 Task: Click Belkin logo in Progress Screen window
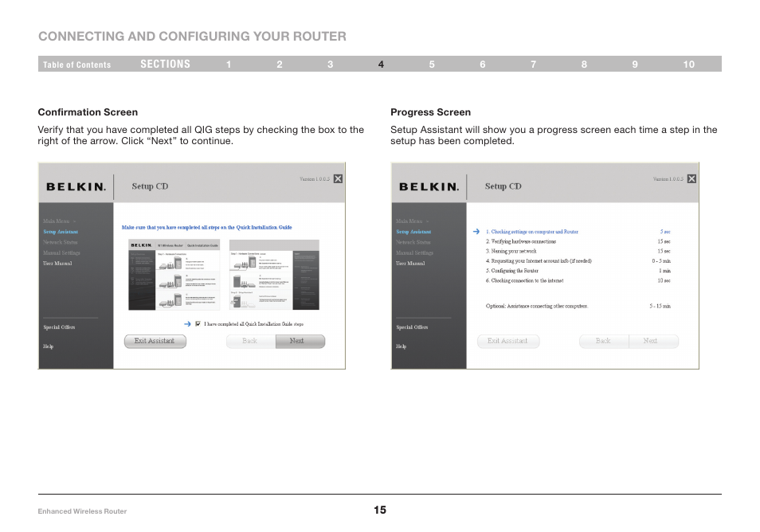pyautogui.click(x=429, y=187)
